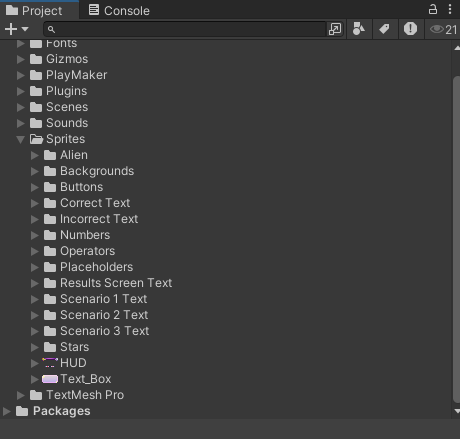Click the Buttons folder icon
The image size is (460, 439).
click(50, 187)
